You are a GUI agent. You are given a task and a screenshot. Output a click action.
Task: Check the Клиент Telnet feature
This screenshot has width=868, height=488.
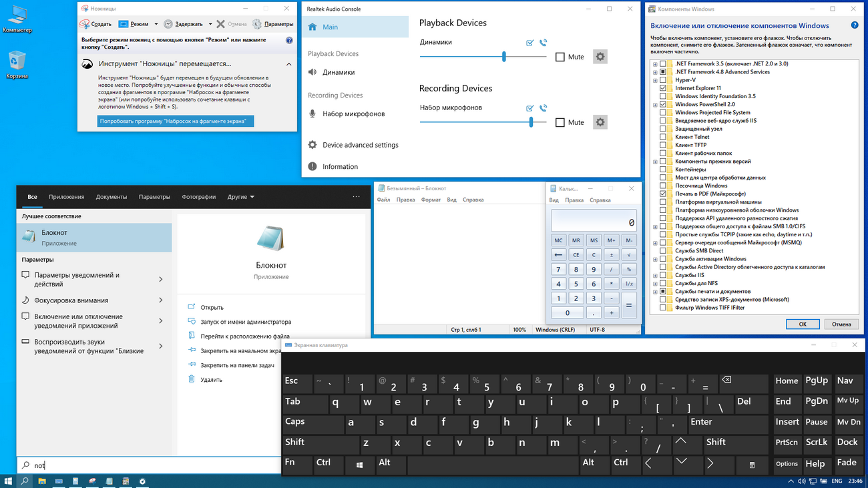coord(663,137)
